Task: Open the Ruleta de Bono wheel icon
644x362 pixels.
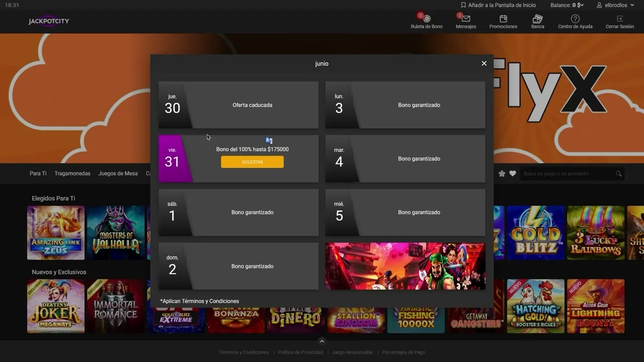Action: point(427,19)
